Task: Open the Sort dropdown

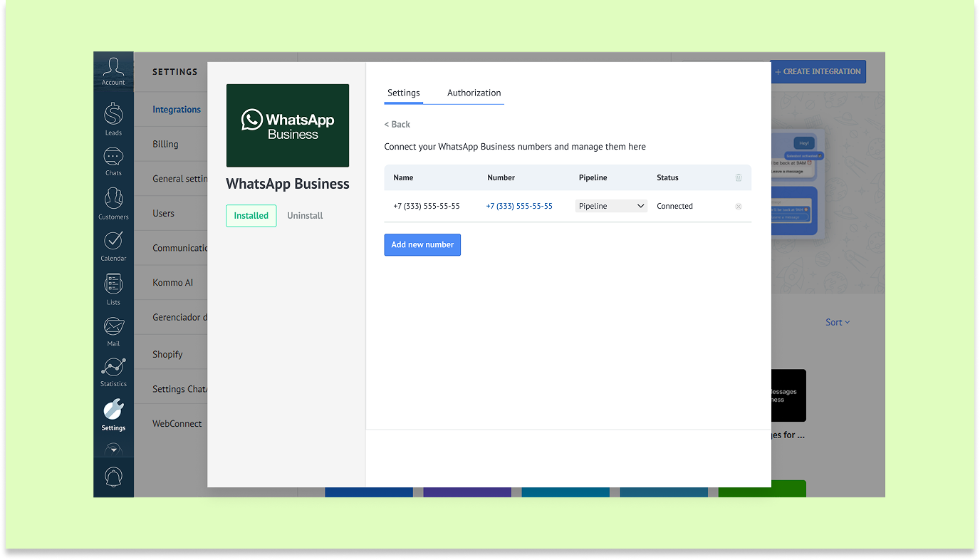Action: pyautogui.click(x=838, y=322)
